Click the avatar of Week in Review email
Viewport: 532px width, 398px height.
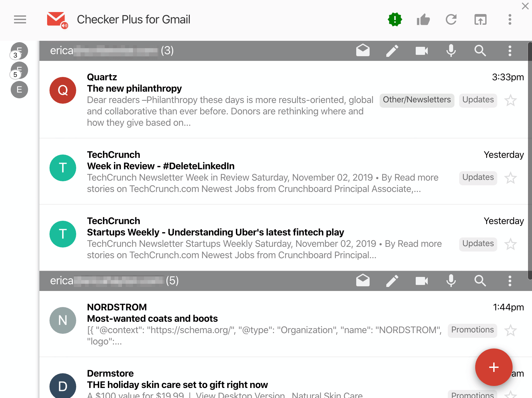(x=63, y=168)
